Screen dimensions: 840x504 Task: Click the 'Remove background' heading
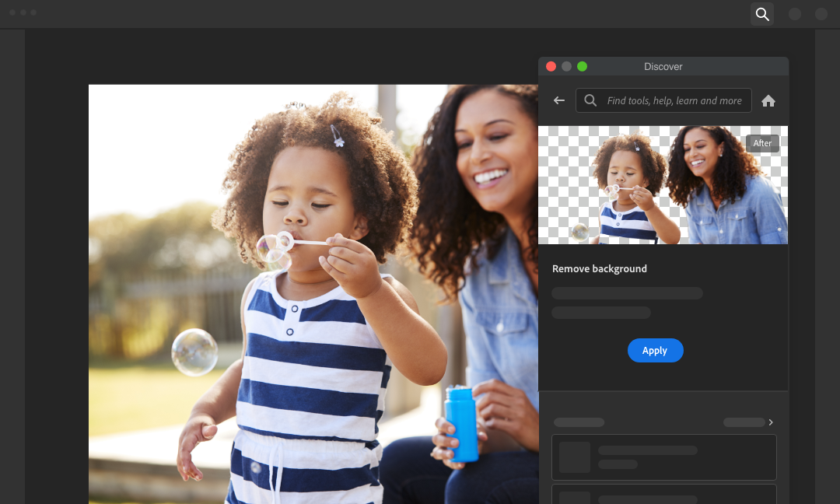[600, 268]
